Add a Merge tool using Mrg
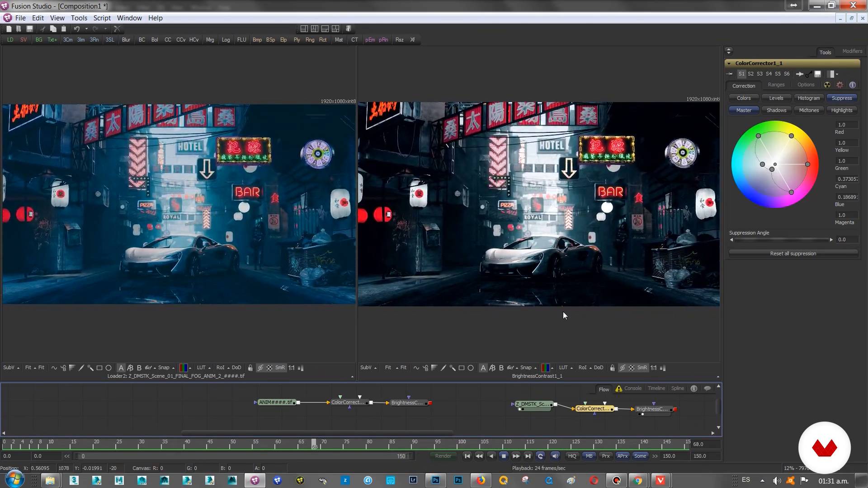 pos(210,40)
